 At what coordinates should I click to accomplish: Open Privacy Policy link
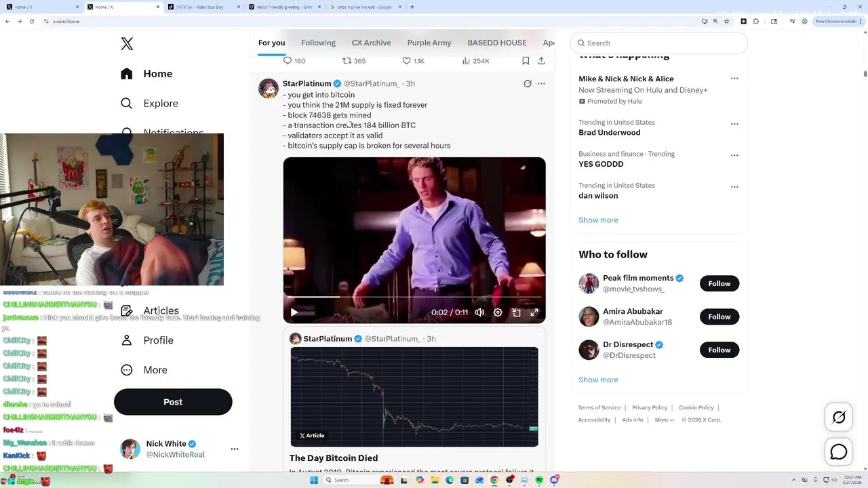coord(650,408)
